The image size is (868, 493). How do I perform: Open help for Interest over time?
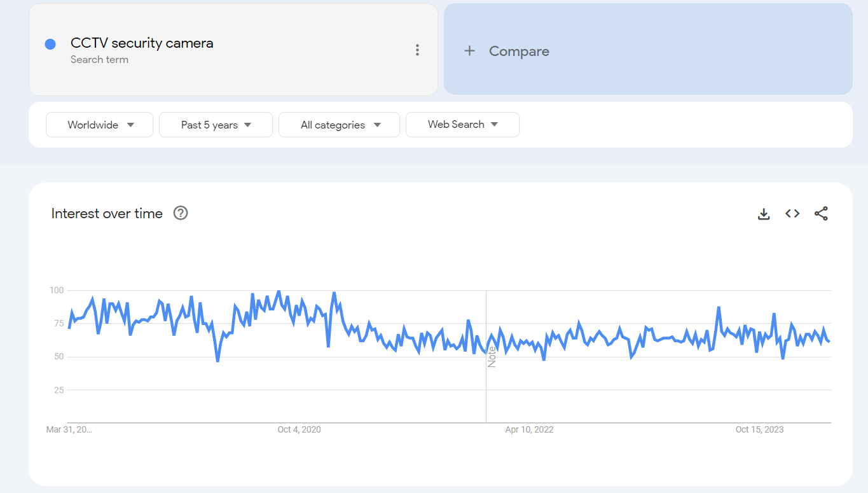coord(181,213)
